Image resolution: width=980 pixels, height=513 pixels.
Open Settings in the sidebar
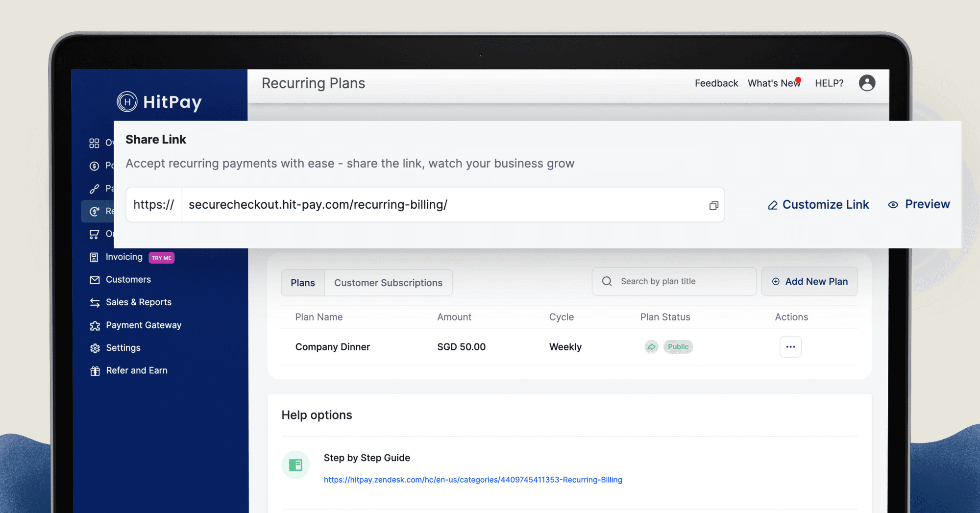pyautogui.click(x=123, y=348)
